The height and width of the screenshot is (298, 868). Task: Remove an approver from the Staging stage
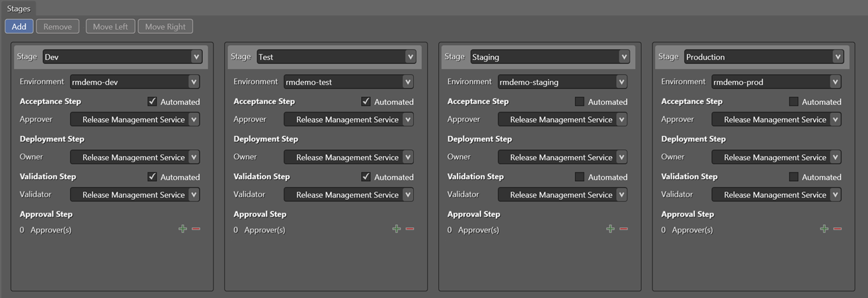tap(623, 229)
